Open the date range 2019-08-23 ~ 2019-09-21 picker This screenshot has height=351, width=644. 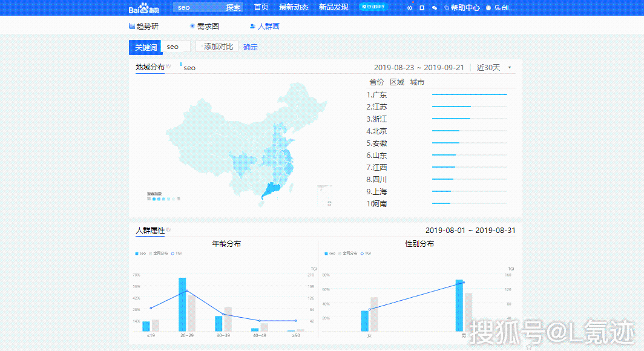click(x=419, y=67)
